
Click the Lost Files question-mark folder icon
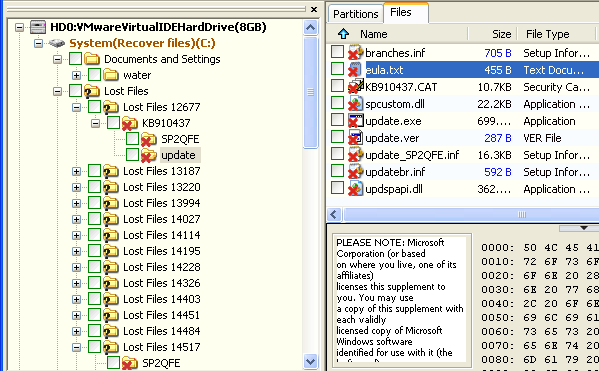92,91
